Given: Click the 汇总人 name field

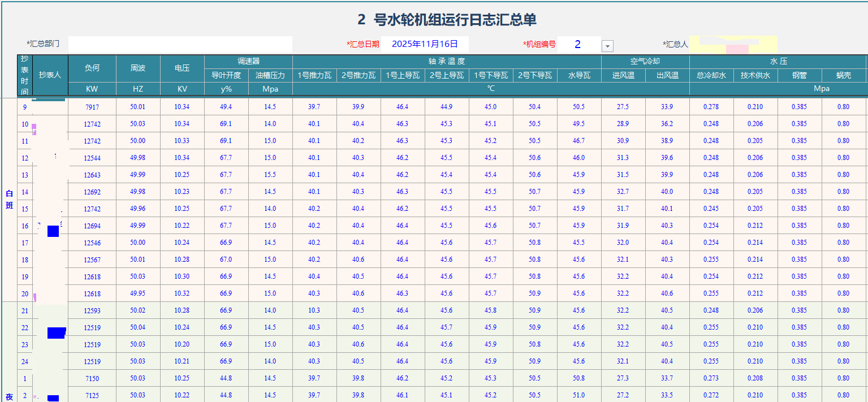Looking at the screenshot, I should [737, 45].
